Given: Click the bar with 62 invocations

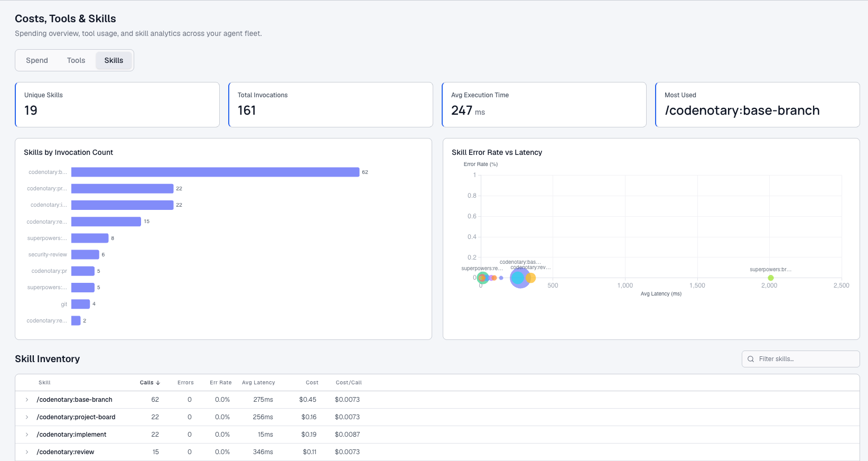Looking at the screenshot, I should click(x=215, y=172).
